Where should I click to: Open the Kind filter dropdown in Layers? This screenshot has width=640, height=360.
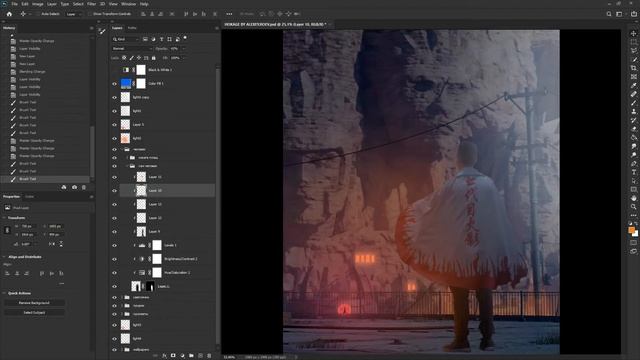(126, 39)
